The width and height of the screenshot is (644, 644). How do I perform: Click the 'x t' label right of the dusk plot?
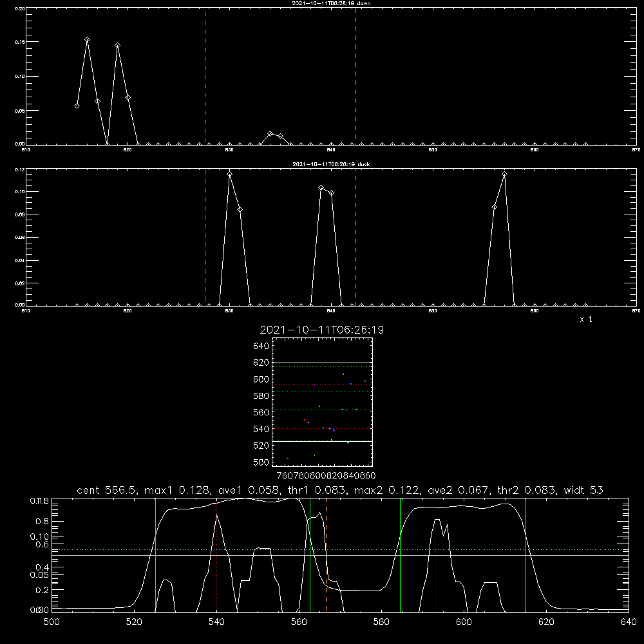click(x=585, y=319)
